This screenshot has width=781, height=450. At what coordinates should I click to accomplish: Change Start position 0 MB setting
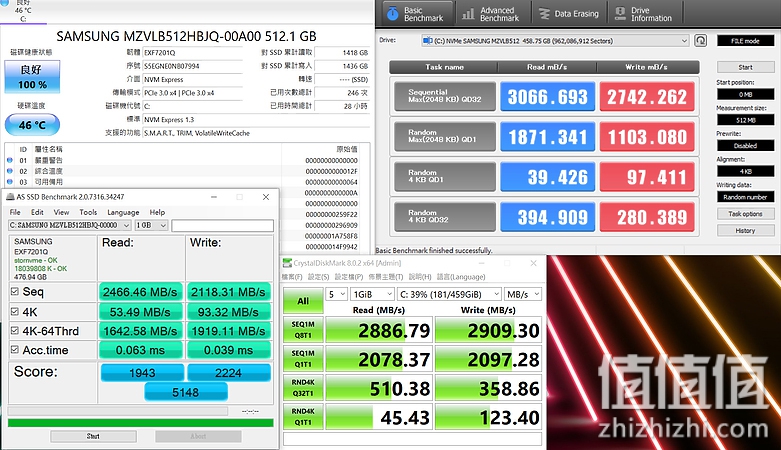[745, 94]
